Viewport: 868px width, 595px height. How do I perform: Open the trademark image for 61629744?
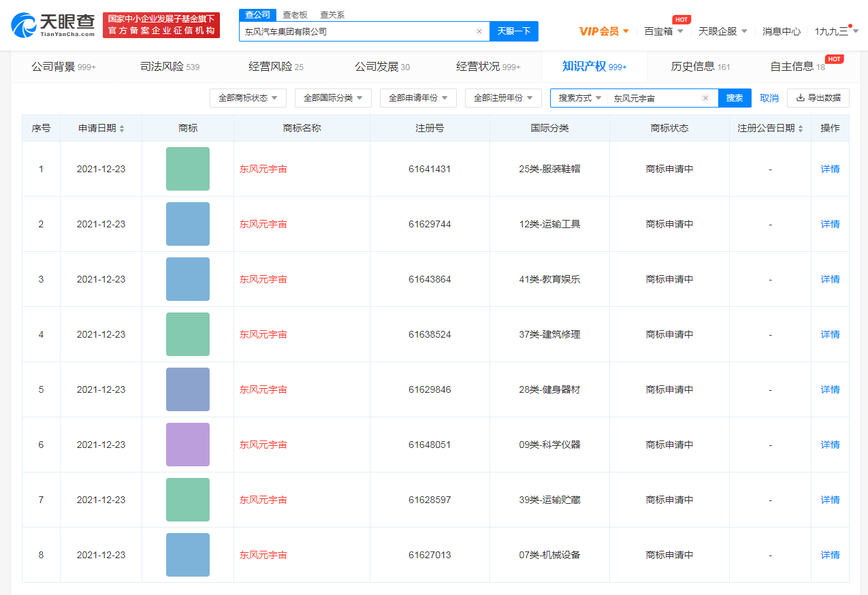coord(188,224)
